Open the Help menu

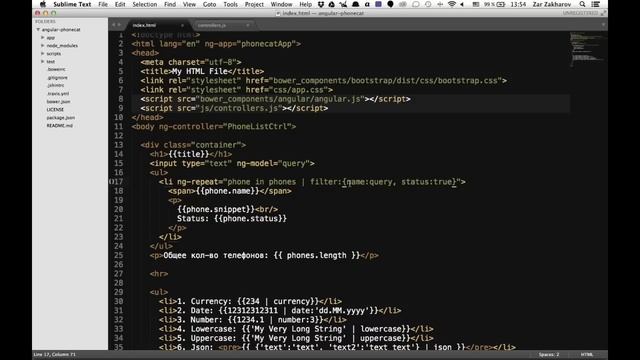(x=306, y=4)
